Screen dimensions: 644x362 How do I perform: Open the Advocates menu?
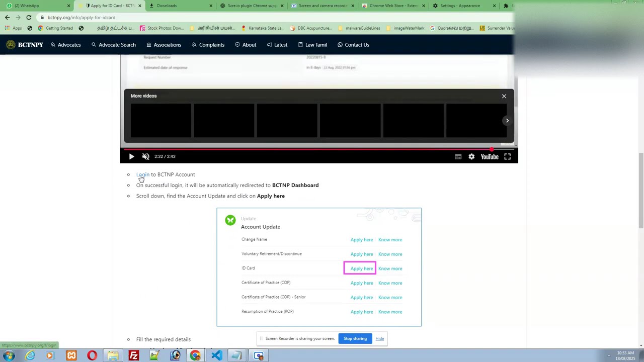point(65,45)
